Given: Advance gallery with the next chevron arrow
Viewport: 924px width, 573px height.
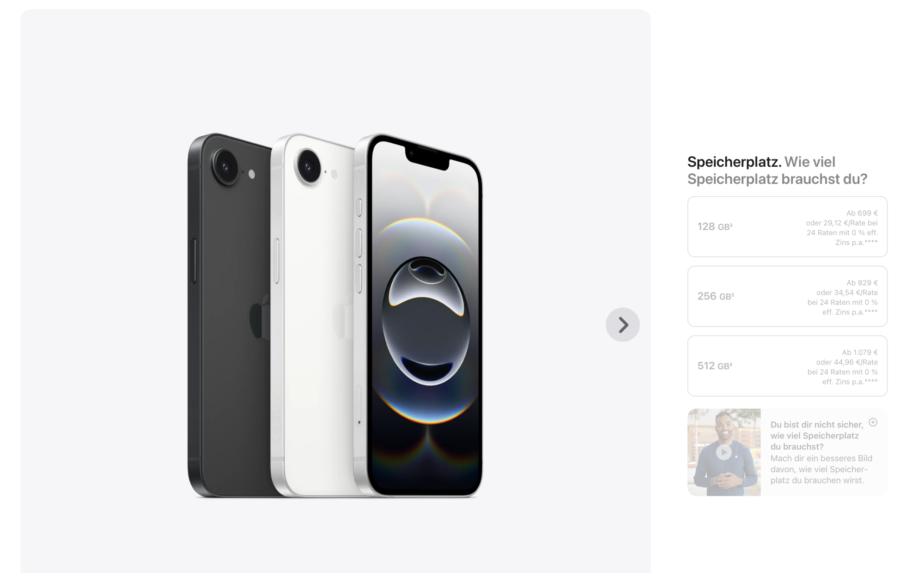Looking at the screenshot, I should 622,324.
